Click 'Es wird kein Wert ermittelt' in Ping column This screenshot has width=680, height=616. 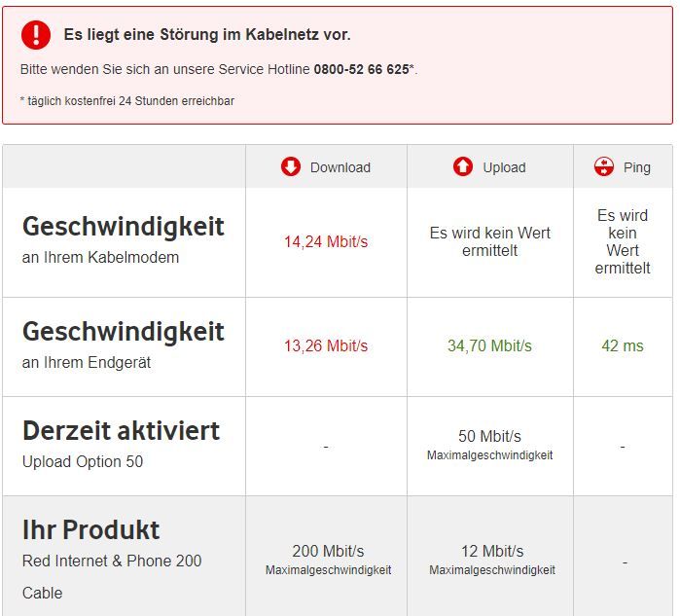coord(623,241)
